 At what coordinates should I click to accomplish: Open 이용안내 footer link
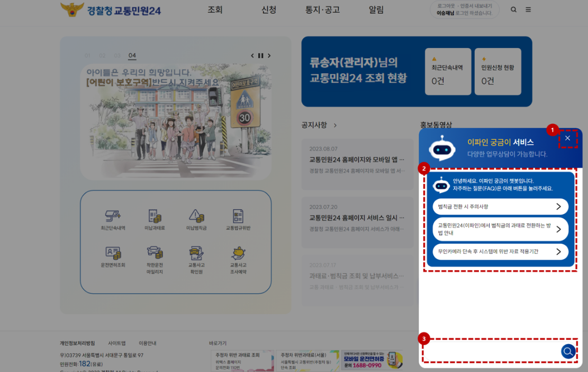pyautogui.click(x=147, y=343)
